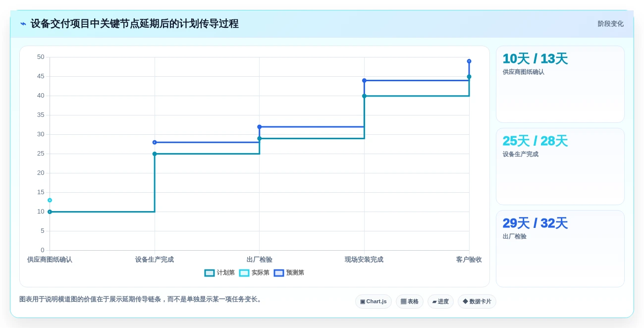Click the 数据卡片 tag
Viewport: 644px width, 328px height.
(477, 302)
